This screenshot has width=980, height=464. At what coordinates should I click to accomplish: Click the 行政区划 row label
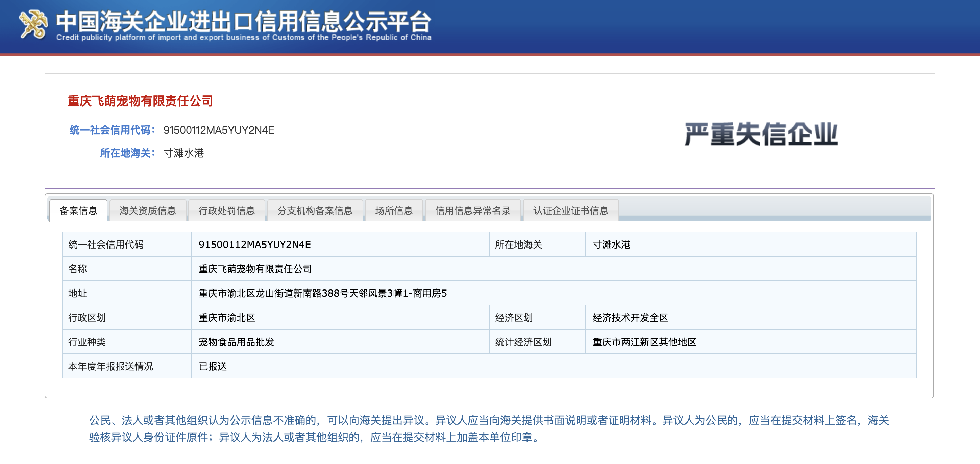(127, 318)
